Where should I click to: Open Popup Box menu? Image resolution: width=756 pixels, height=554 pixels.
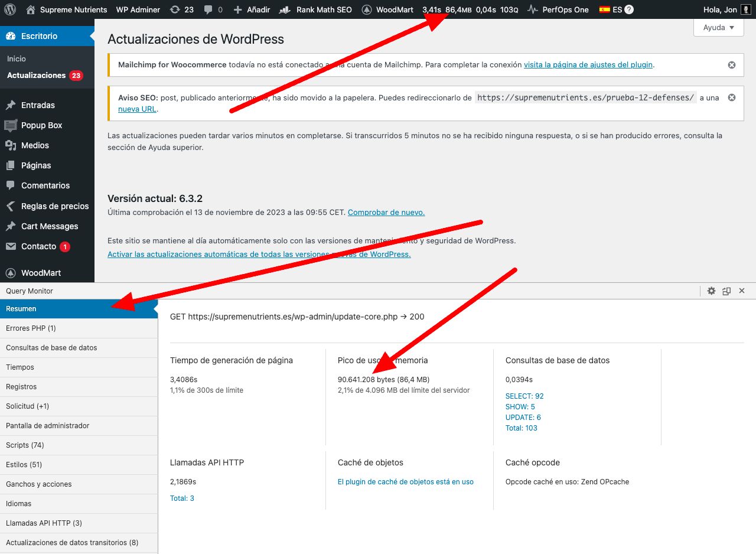(47, 125)
